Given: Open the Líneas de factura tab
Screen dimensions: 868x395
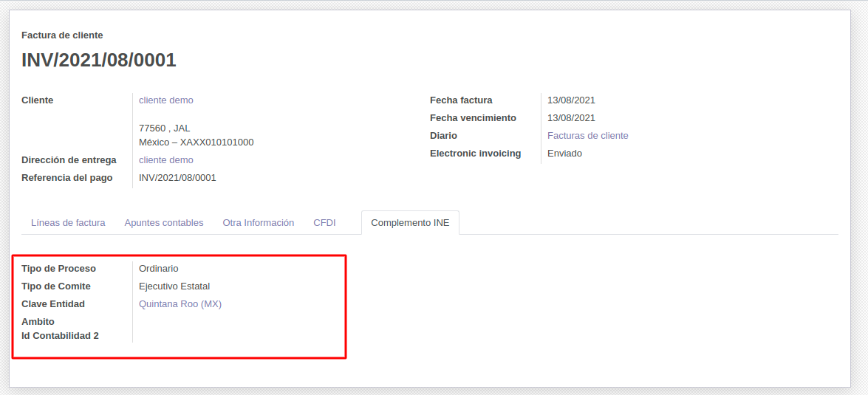Looking at the screenshot, I should (68, 222).
